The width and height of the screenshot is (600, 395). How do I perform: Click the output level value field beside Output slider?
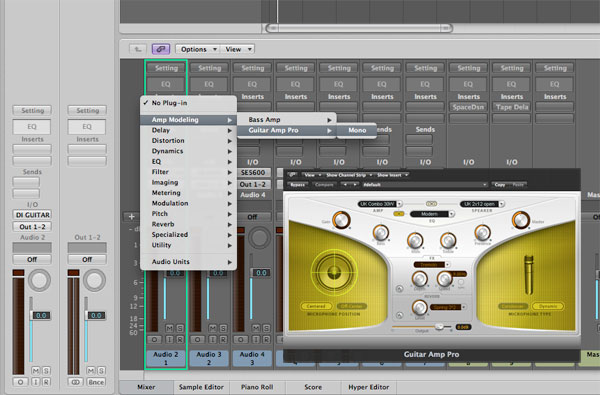[463, 327]
